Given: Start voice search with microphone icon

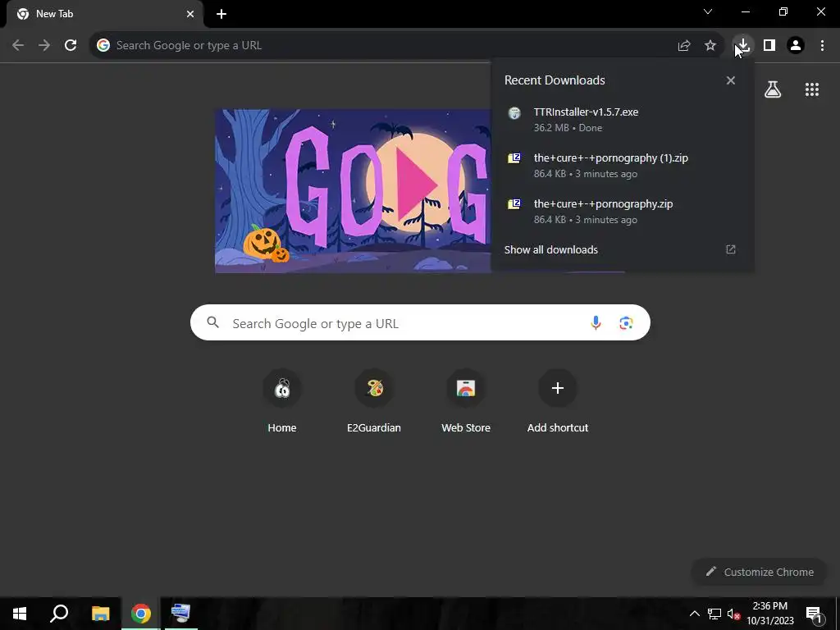Looking at the screenshot, I should click(596, 323).
